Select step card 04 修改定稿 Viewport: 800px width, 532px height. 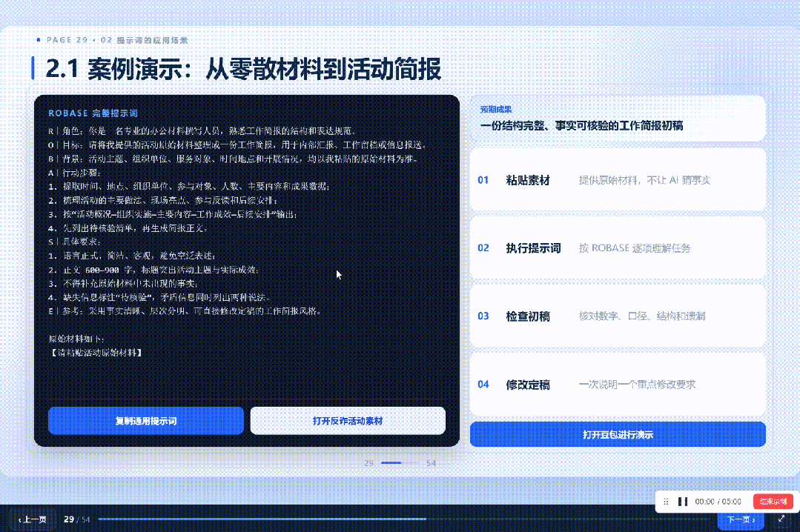(x=618, y=384)
